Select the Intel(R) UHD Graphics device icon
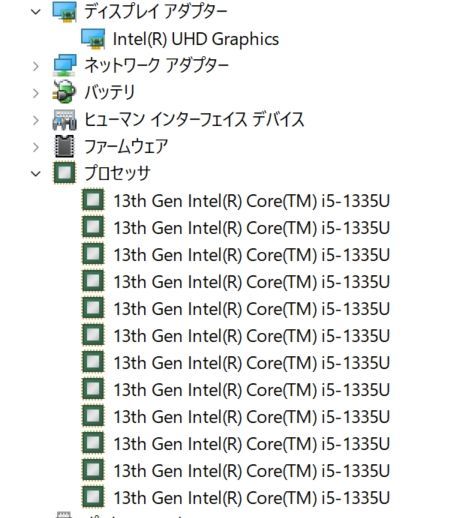Image resolution: width=450 pixels, height=518 pixels. (x=93, y=39)
